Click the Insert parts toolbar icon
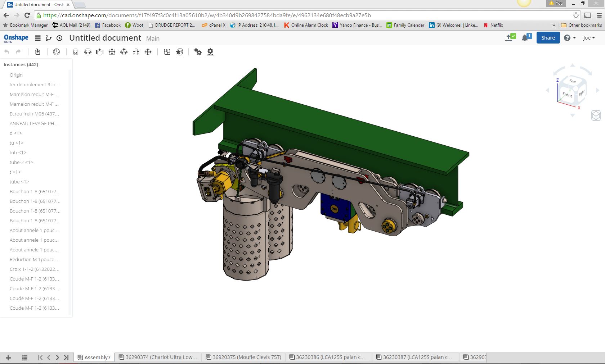Viewport: 605px width, 364px height. click(x=37, y=52)
